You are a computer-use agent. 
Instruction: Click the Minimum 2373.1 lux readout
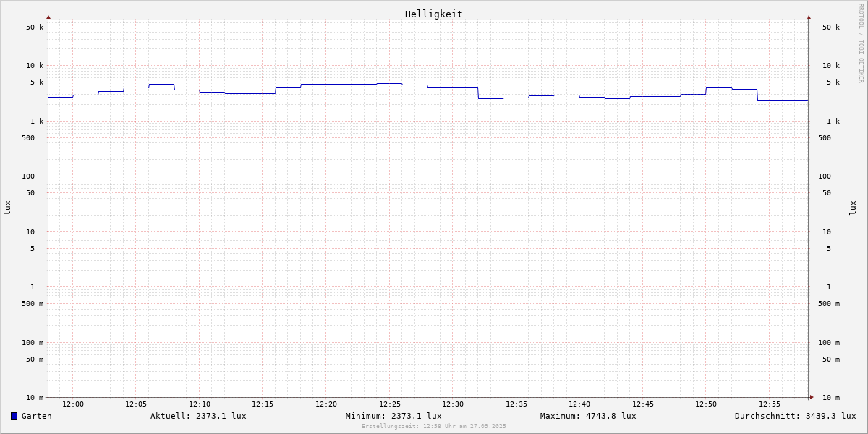(393, 416)
